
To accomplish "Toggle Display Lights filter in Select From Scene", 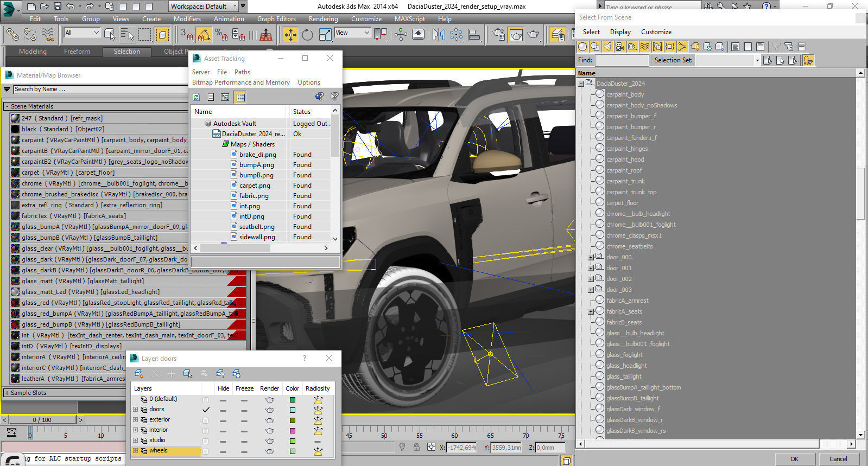I will tap(607, 47).
